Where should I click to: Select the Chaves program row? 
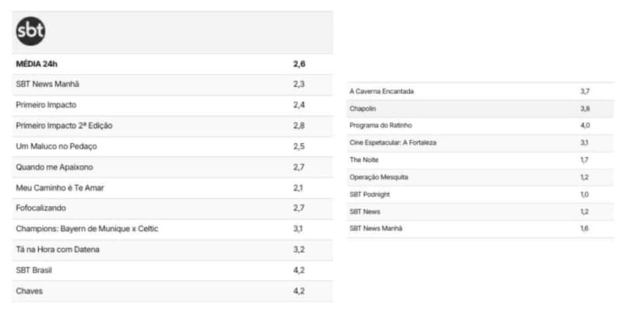[x=173, y=291]
